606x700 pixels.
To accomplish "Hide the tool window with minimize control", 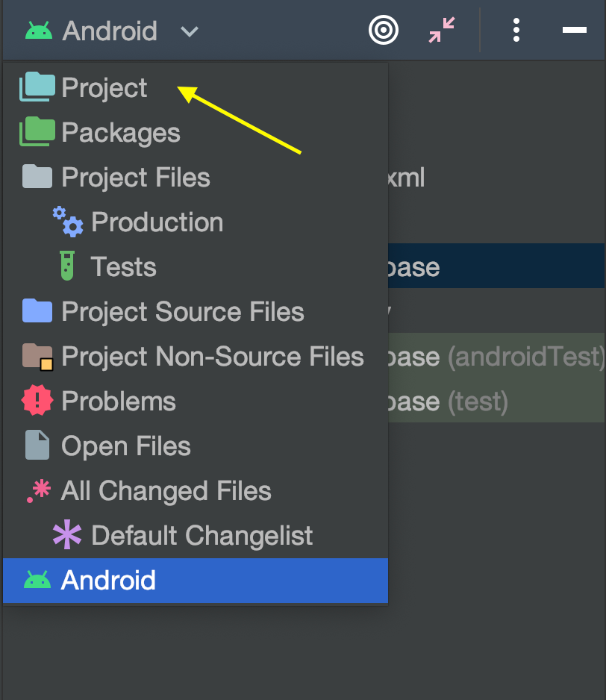I will tap(573, 31).
